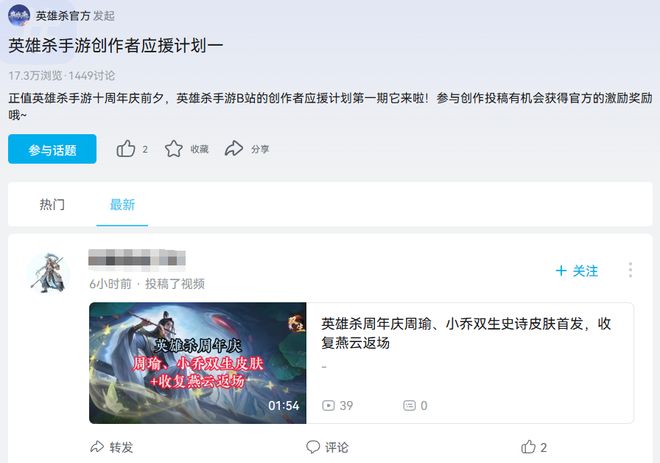Follow the poster with + 关注
The width and height of the screenshot is (660, 463).
click(577, 271)
